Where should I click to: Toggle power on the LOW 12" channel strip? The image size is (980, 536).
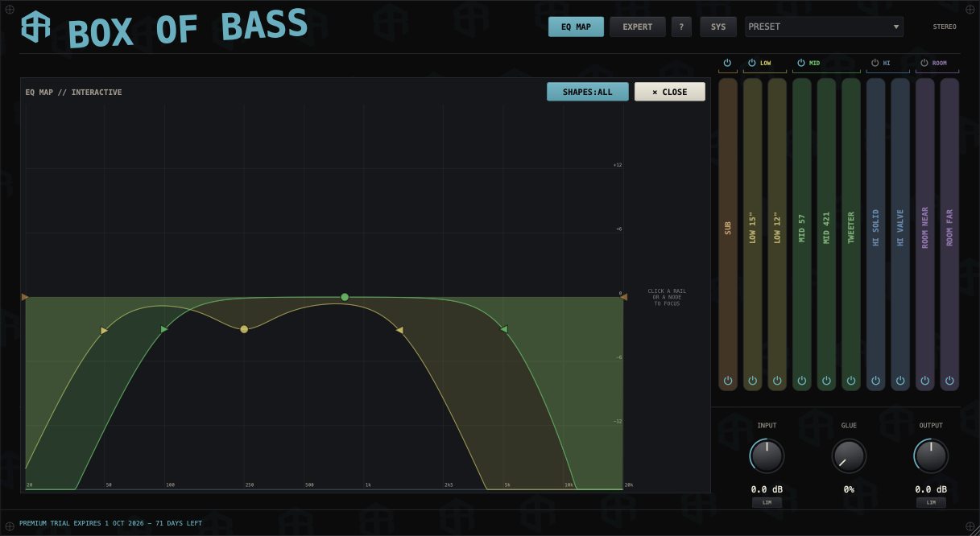click(x=777, y=380)
